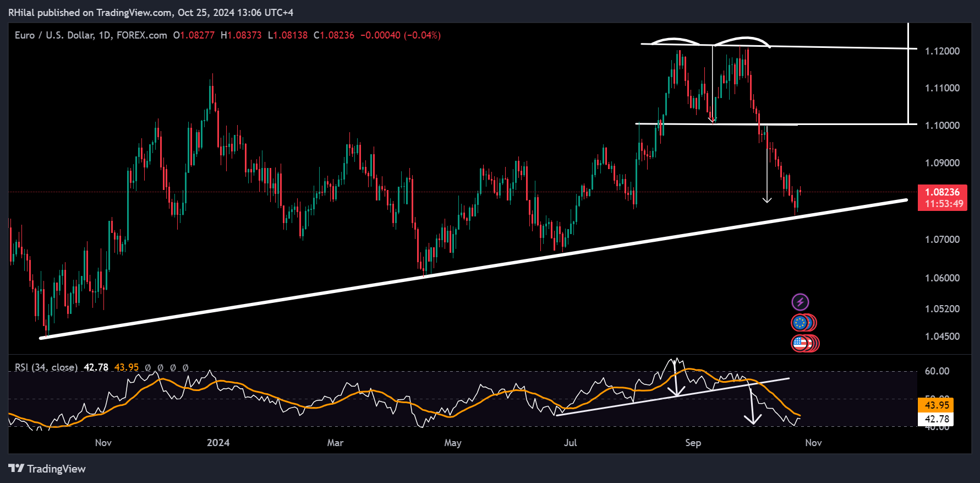Click the European Union flag event icon
980x483 pixels.
click(800, 323)
